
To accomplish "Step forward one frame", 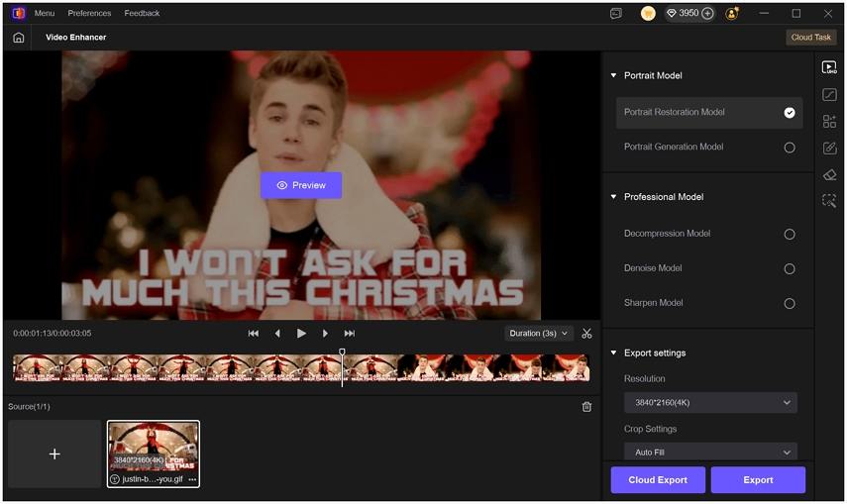I will click(x=325, y=334).
